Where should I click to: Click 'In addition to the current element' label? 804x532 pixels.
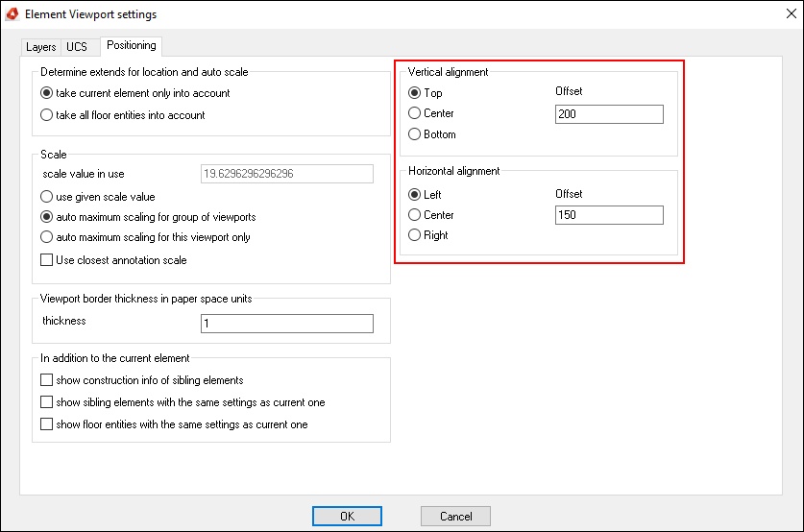click(x=115, y=358)
